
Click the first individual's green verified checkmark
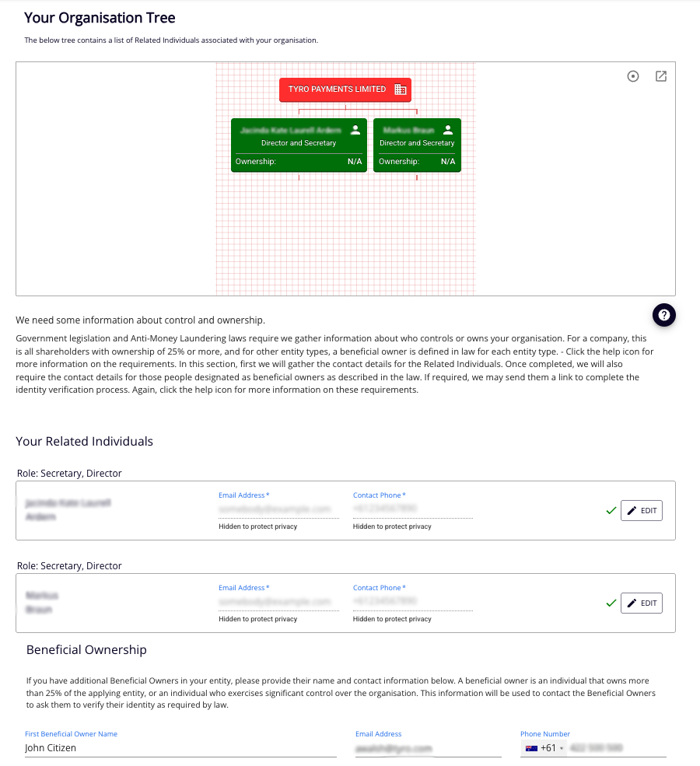coord(611,511)
